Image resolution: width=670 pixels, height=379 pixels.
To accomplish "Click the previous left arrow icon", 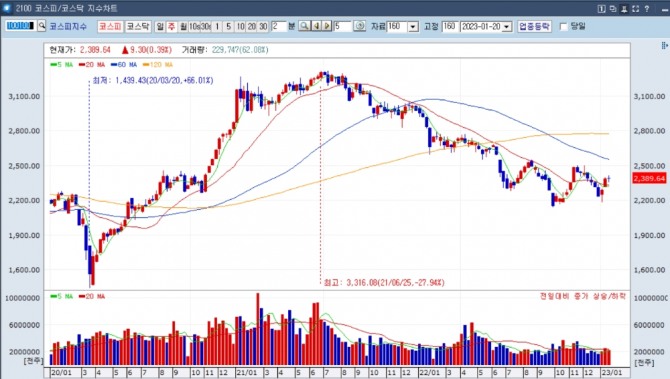I will point(316,26).
